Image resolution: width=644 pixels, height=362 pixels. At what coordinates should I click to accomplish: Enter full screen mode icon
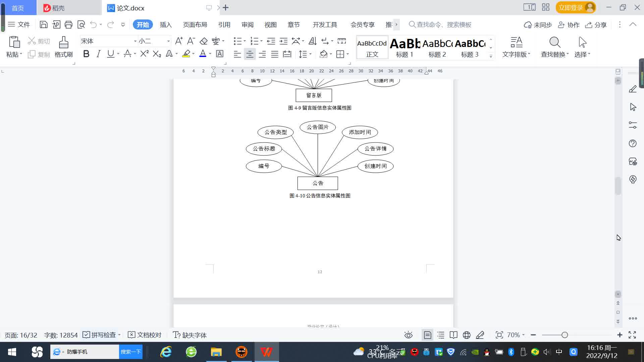[632, 335]
